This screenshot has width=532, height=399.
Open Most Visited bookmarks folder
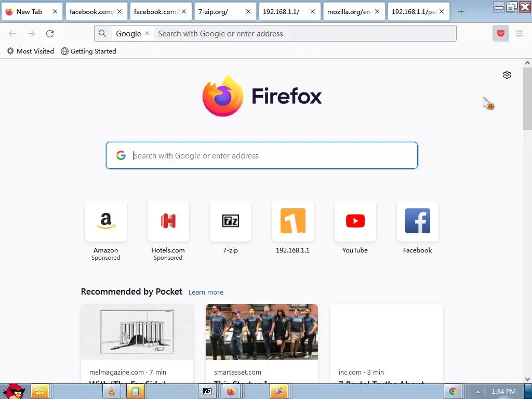[x=30, y=51]
